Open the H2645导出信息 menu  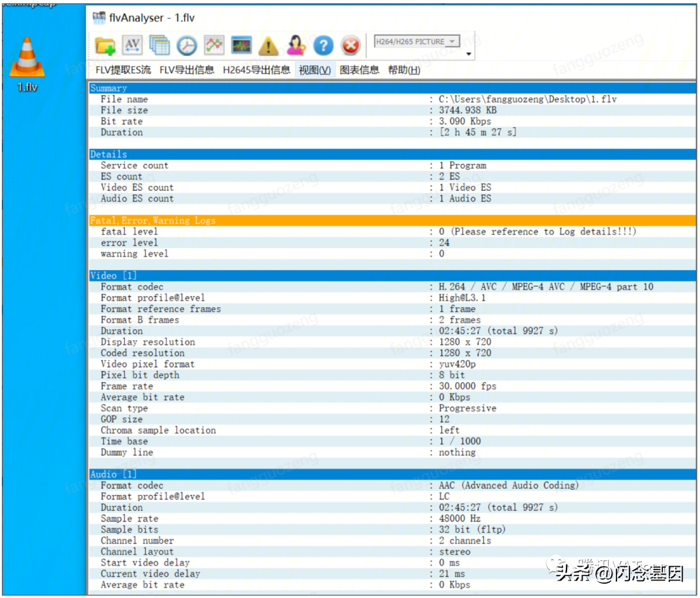(256, 70)
